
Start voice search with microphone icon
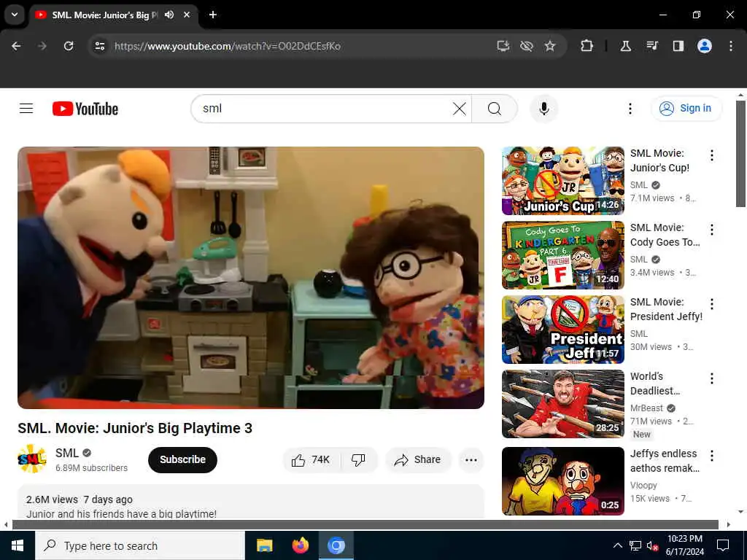tap(544, 109)
